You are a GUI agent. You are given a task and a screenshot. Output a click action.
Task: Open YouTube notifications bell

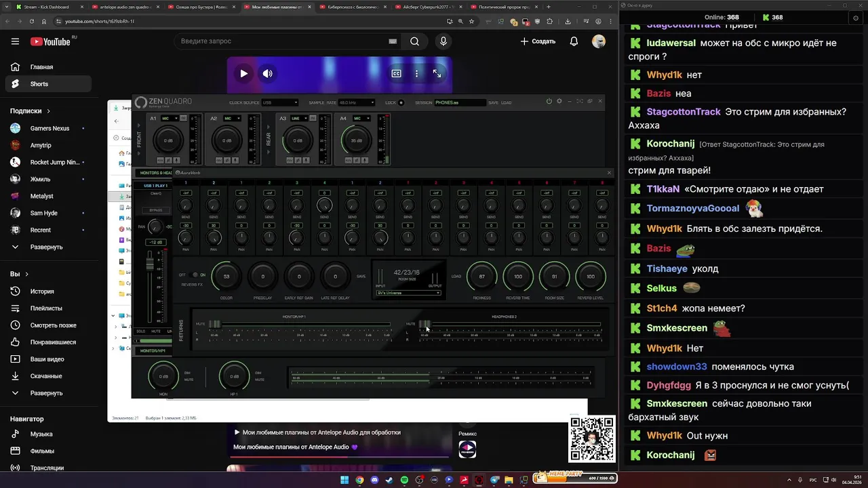574,41
